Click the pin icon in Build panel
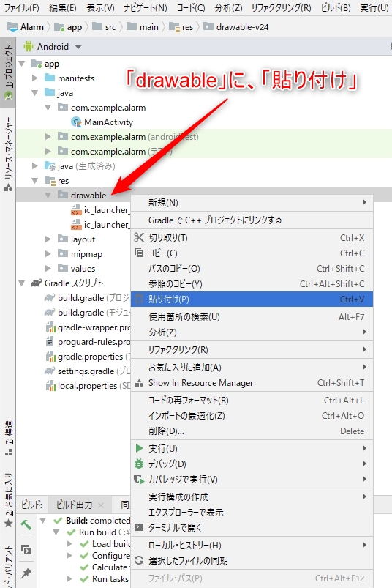This screenshot has height=588, width=392. tap(26, 573)
